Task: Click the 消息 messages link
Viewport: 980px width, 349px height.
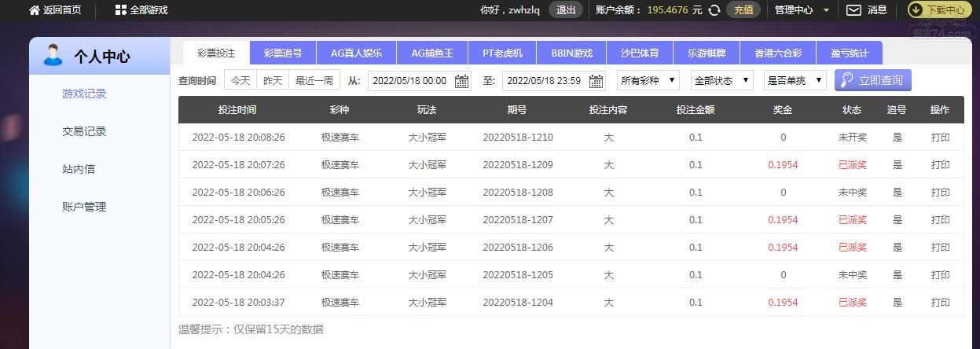Action: [878, 10]
